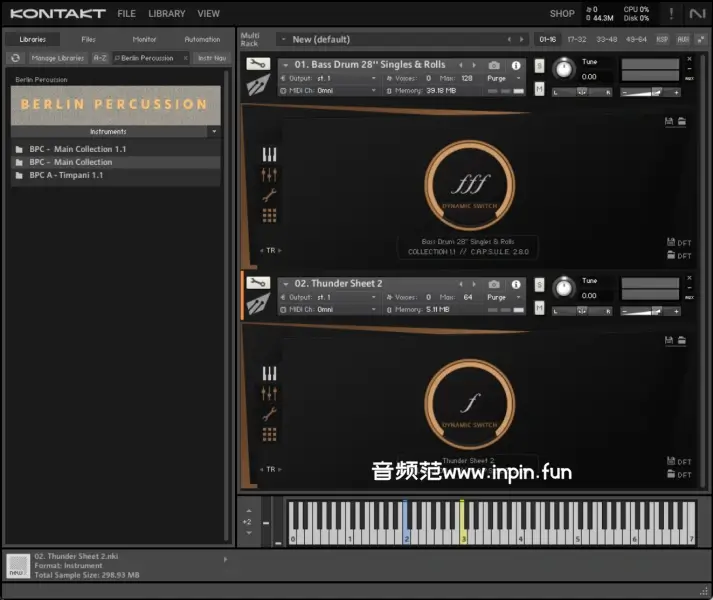Open wrench edit mode for Bass Drum instrument
This screenshot has width=713, height=600.
pyautogui.click(x=257, y=64)
